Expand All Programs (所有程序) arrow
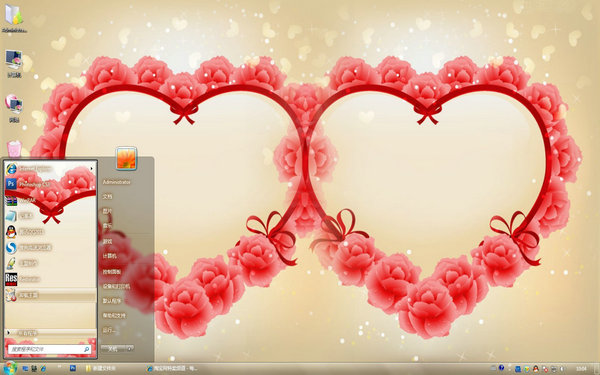The height and width of the screenshot is (375, 600). 8,333
